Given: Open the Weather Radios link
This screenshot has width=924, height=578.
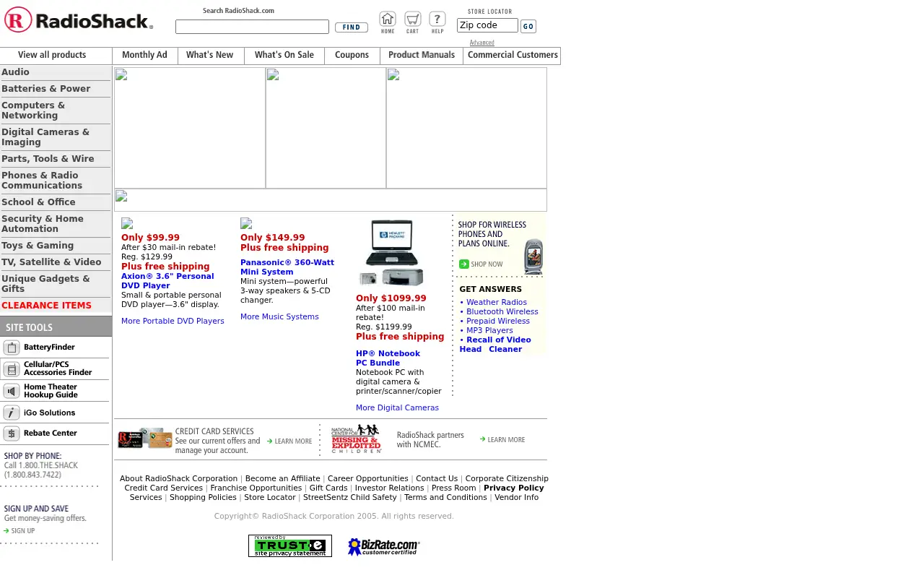Looking at the screenshot, I should (x=497, y=302).
